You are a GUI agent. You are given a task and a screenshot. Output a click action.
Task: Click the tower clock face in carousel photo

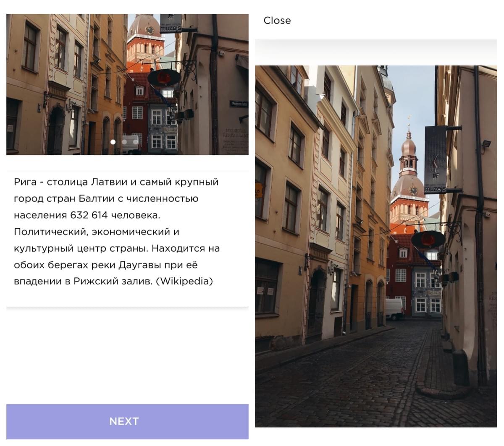pyautogui.click(x=150, y=30)
